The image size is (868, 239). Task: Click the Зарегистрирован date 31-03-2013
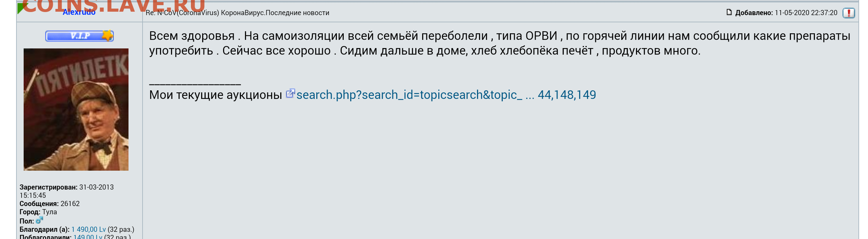click(x=96, y=187)
